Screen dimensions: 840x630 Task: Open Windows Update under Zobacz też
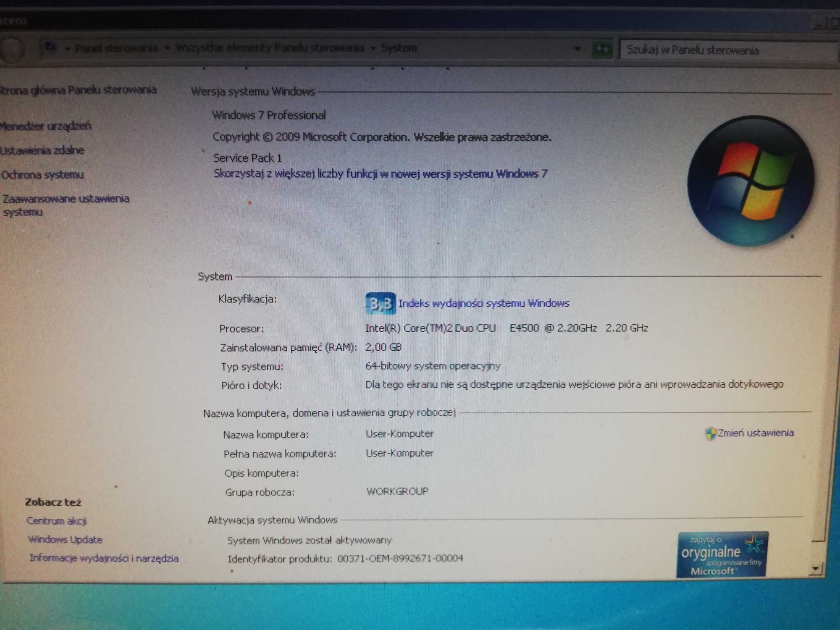click(65, 539)
